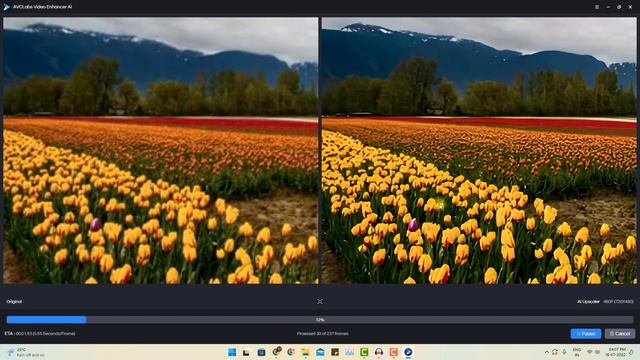This screenshot has width=640, height=360.
Task: Open the Mail app in taskbar
Action: click(x=320, y=352)
